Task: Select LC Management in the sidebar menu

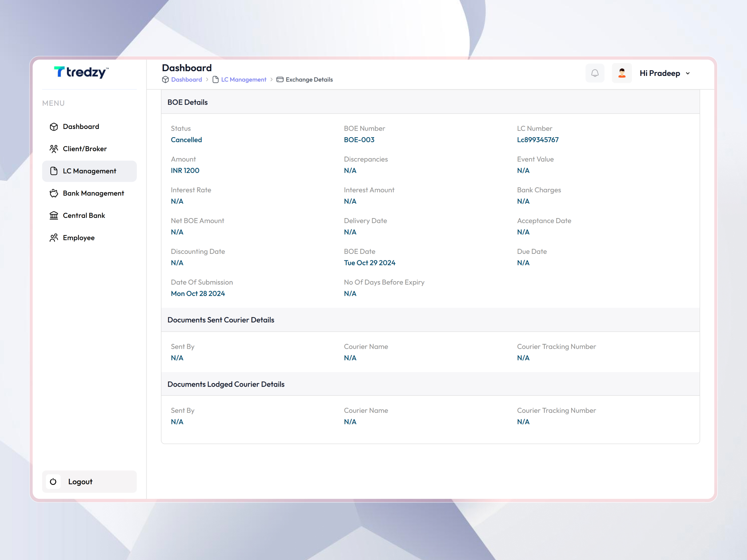Action: coord(89,171)
